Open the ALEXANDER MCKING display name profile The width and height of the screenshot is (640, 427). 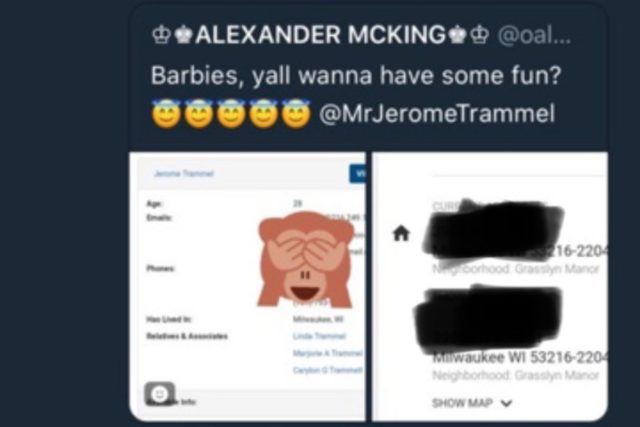coord(320,35)
